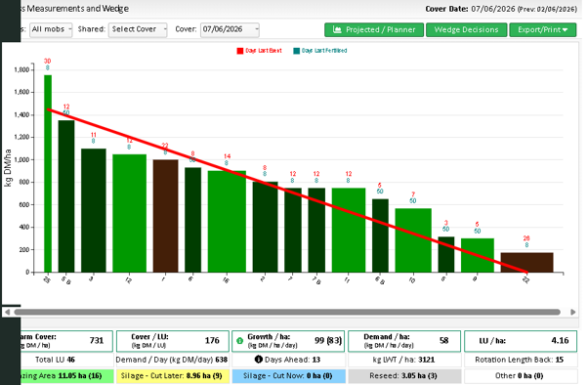The height and width of the screenshot is (385, 588).
Task: Click the Days Ahead info icon
Action: [x=259, y=360]
